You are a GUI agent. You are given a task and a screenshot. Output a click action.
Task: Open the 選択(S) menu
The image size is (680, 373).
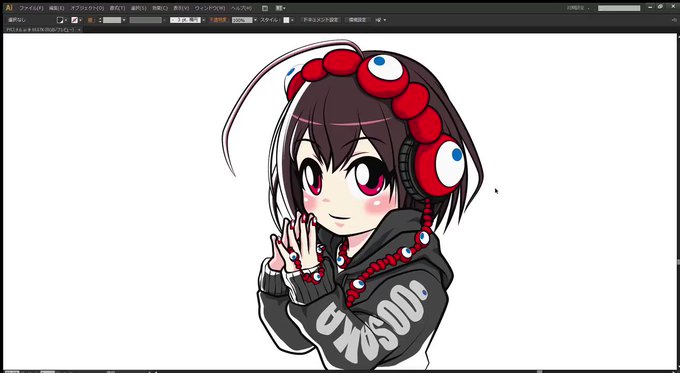(138, 8)
